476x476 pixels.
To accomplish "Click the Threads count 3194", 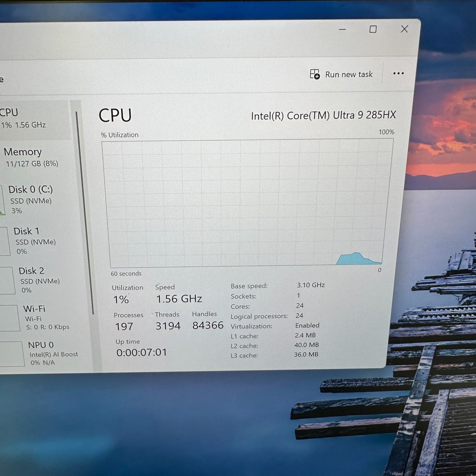I will [x=168, y=326].
